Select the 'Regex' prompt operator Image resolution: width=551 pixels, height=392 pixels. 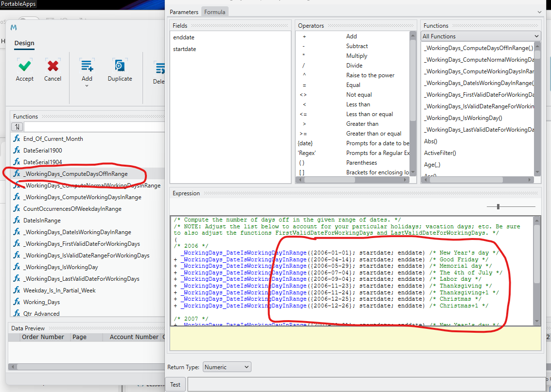pos(353,153)
